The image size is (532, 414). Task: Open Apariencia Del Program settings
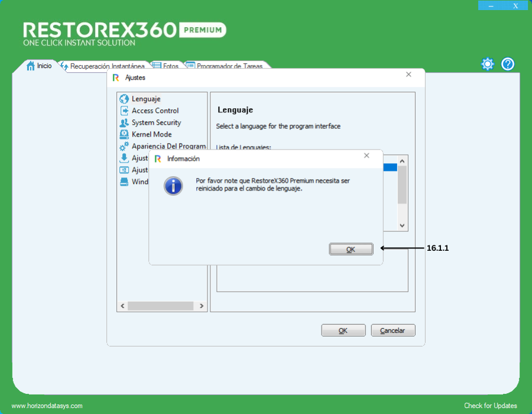point(168,146)
